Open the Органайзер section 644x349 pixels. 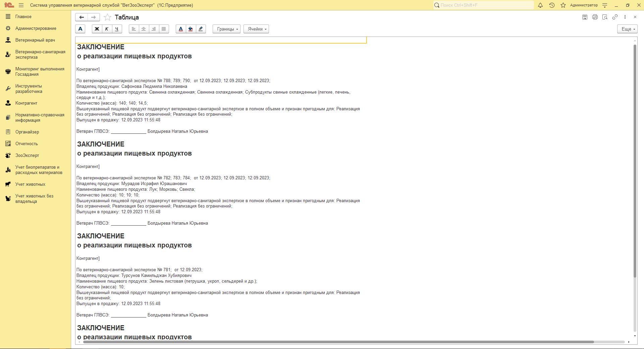pyautogui.click(x=36, y=132)
